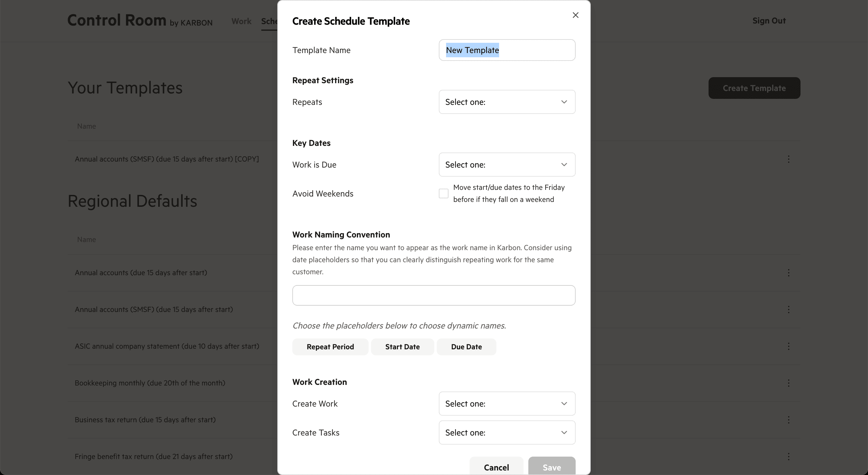Screen dimensions: 868x475
Task: Enable the Avoid Weekends checkbox
Action: point(443,193)
